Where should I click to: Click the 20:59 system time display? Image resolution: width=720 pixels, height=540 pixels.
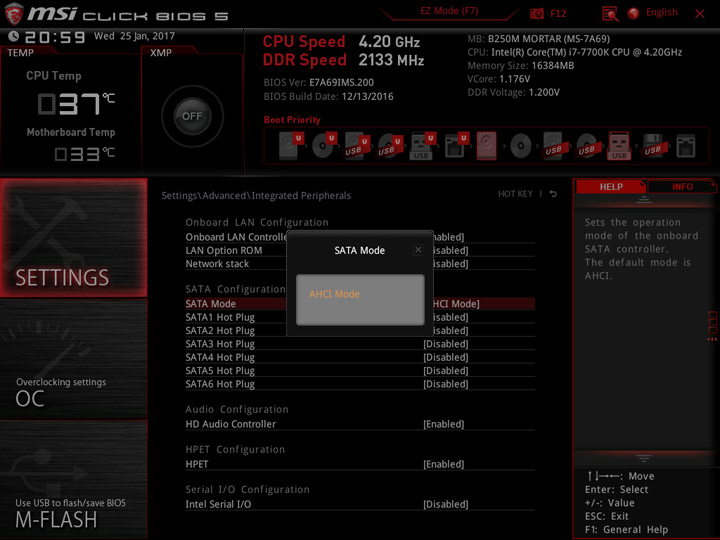[x=55, y=37]
